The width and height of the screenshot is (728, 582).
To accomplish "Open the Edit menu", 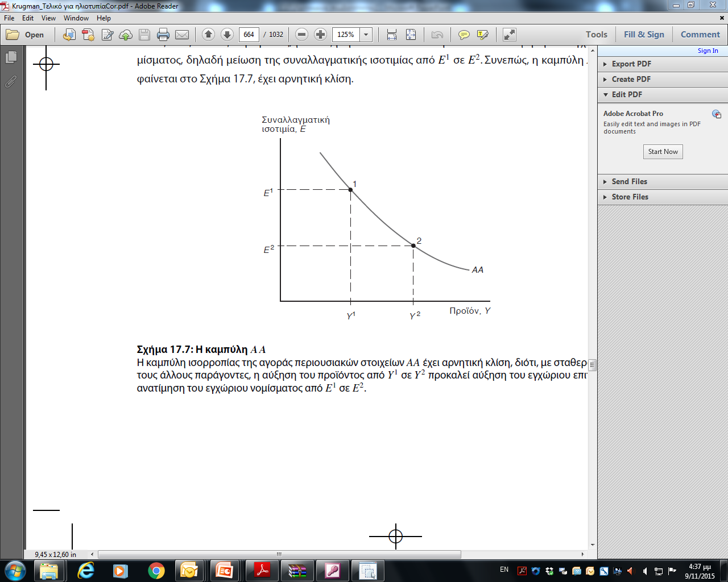I will (28, 18).
